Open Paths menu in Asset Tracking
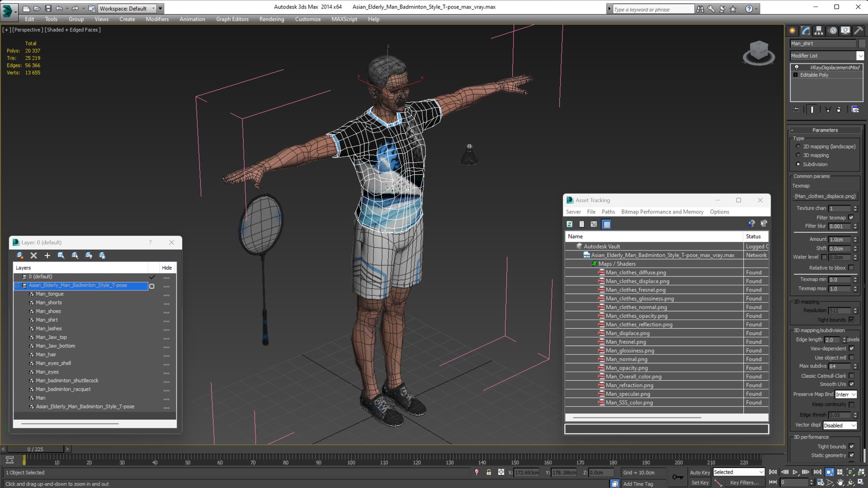The image size is (868, 488). [608, 212]
